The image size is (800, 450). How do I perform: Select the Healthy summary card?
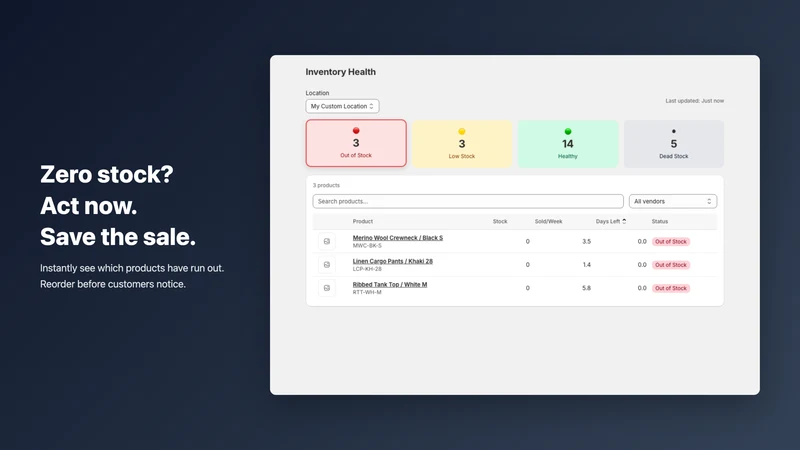[568, 144]
